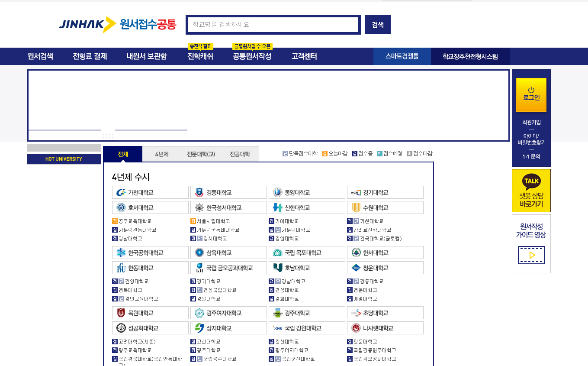Select the 삼육대학교 logo button
588x366 pixels.
[228, 253]
